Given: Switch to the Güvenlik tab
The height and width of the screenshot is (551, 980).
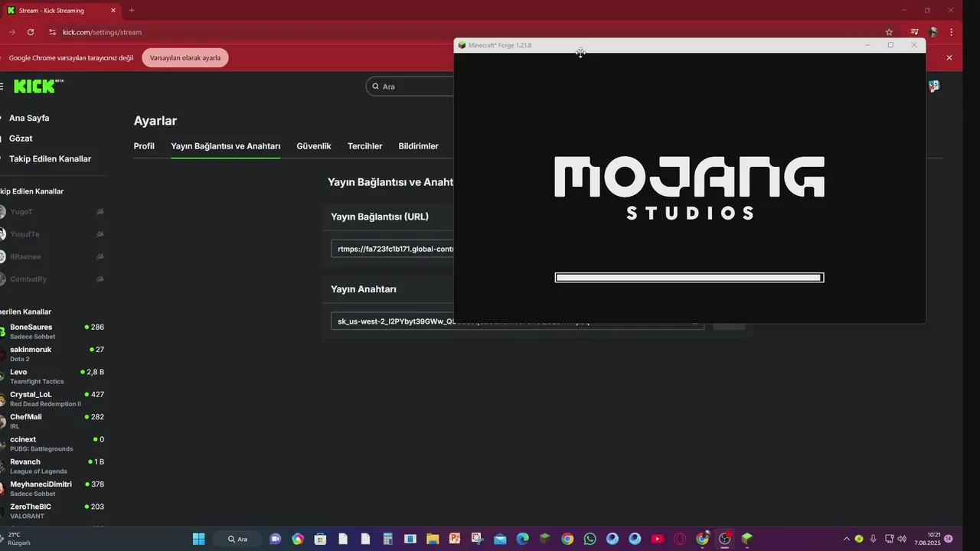Looking at the screenshot, I should tap(314, 146).
